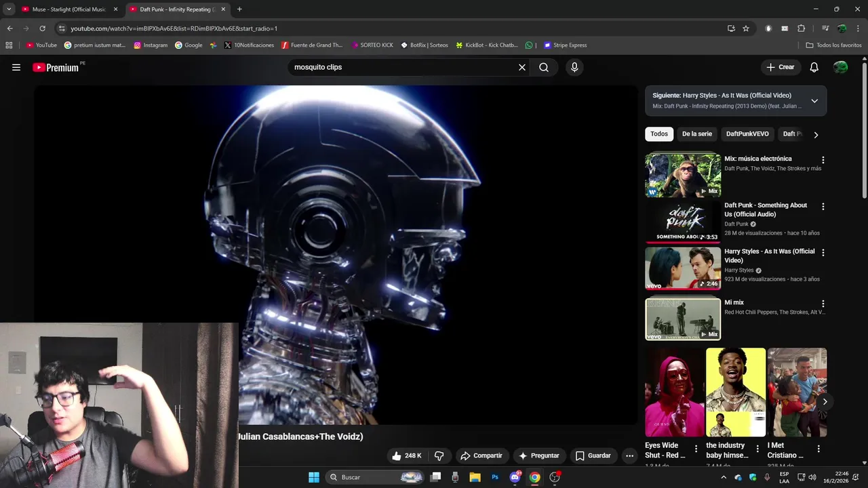
Task: Show more filter chips with arrow
Action: [x=816, y=135]
